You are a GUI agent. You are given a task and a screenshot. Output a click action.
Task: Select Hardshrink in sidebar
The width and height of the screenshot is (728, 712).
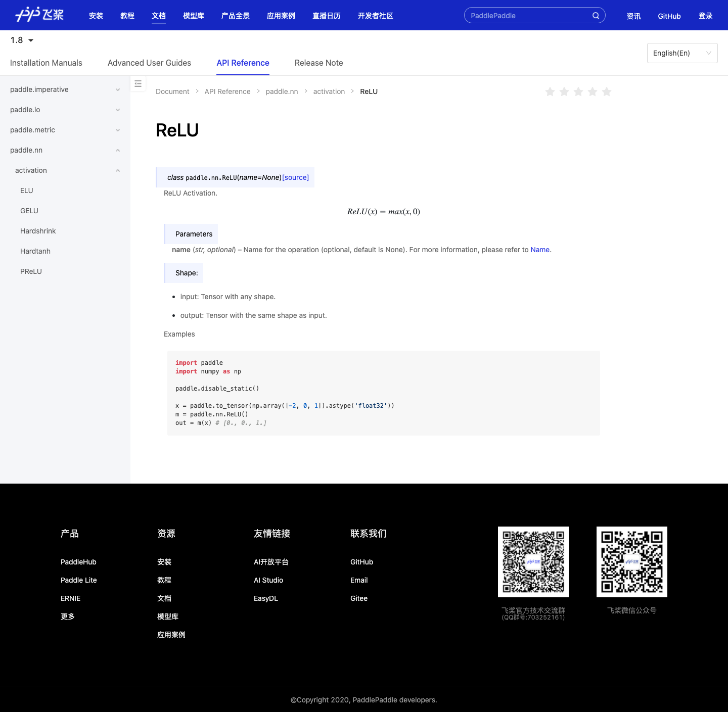[x=38, y=231]
